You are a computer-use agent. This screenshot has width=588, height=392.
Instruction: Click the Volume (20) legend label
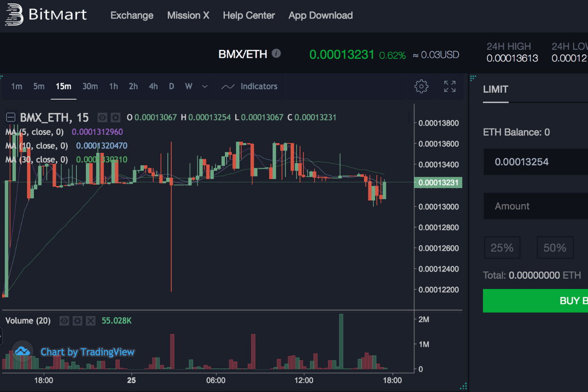28,321
